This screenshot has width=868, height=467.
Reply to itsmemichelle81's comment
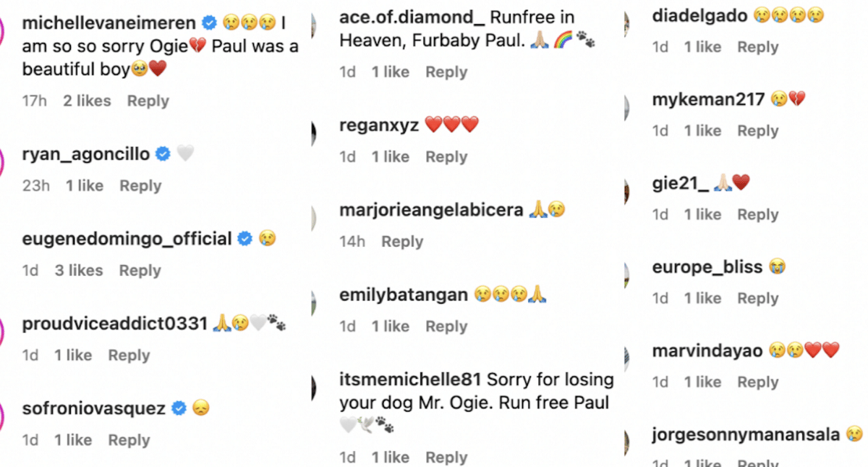coord(446,457)
